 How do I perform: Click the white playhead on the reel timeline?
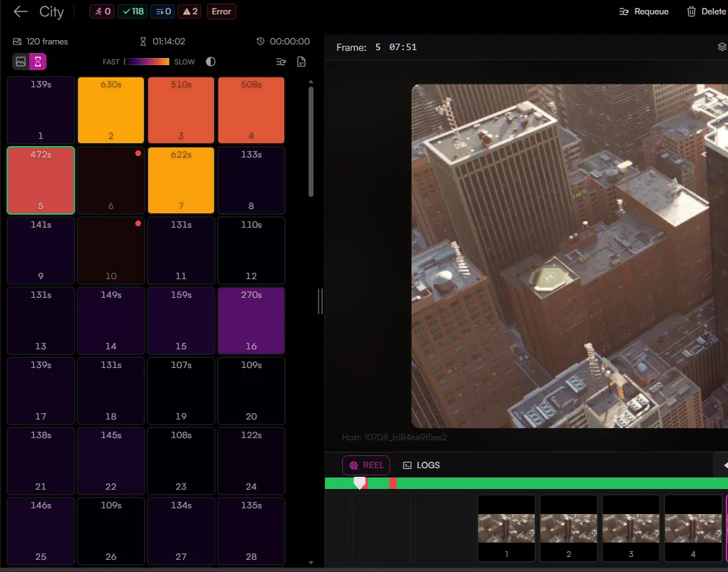359,483
